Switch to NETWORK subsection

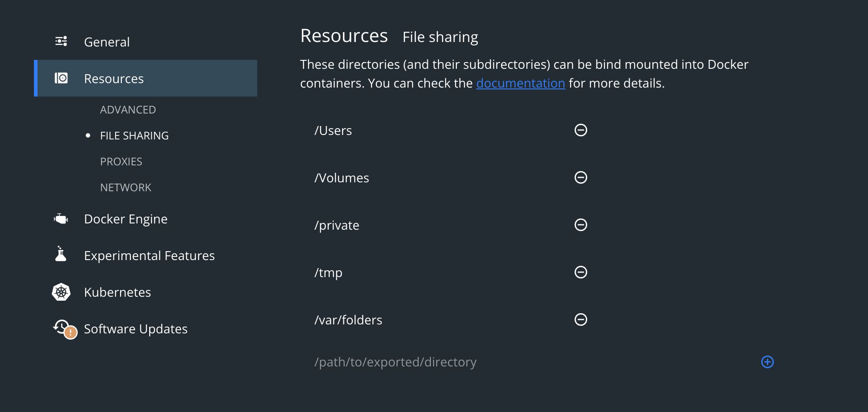click(x=125, y=188)
